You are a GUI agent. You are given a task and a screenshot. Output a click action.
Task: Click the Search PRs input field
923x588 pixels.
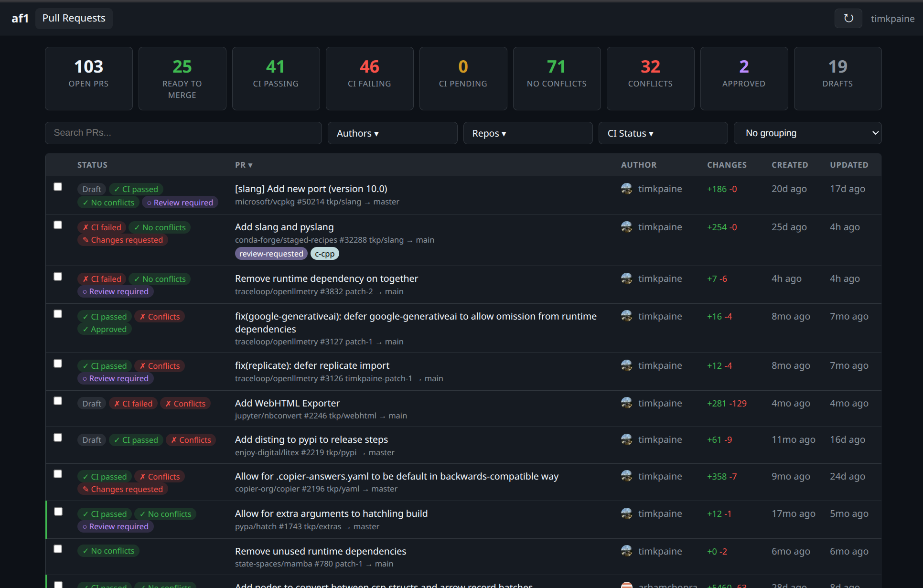pyautogui.click(x=183, y=133)
